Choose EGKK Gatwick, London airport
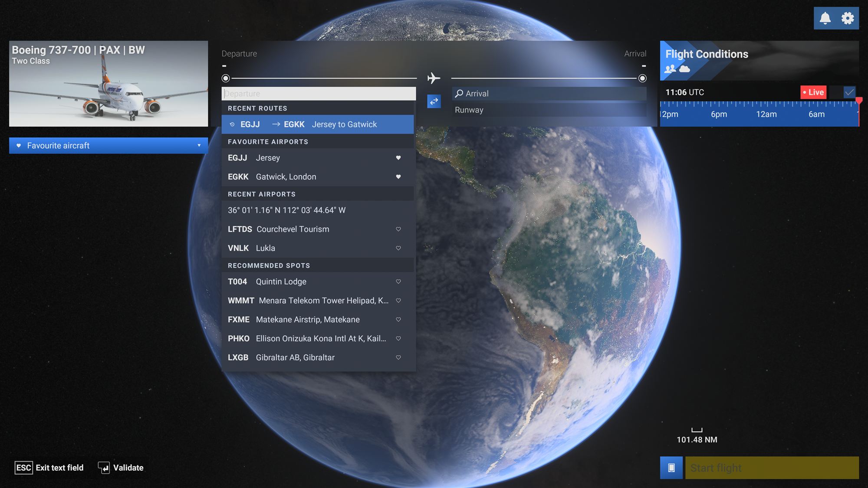Viewport: 868px width, 488px height. (x=318, y=177)
